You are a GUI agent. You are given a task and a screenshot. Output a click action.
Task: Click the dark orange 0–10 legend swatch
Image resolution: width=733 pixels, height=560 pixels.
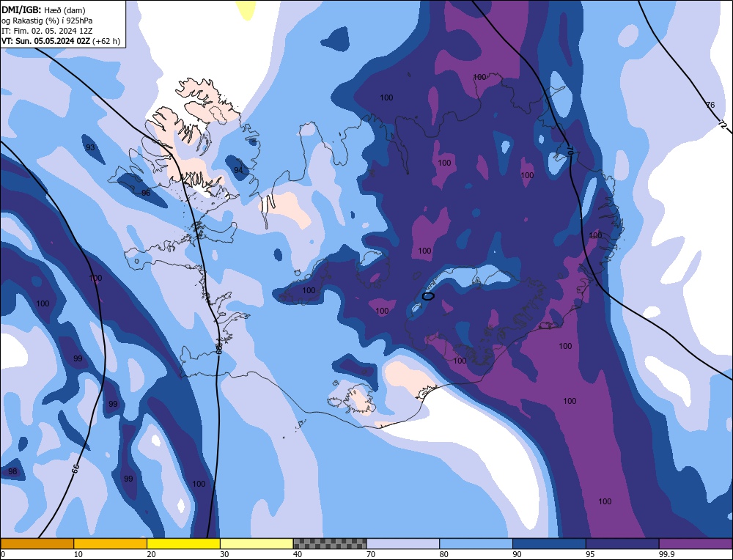coord(37,543)
